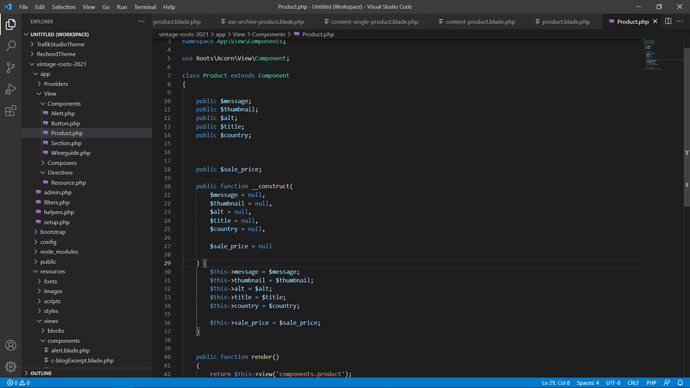
Task: Open the Edit menu
Action: point(40,7)
